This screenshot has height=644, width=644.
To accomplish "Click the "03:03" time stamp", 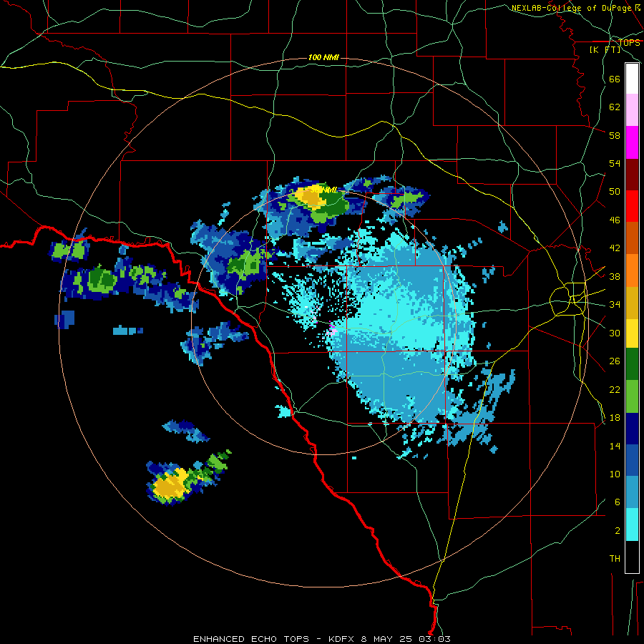I will point(434,639).
